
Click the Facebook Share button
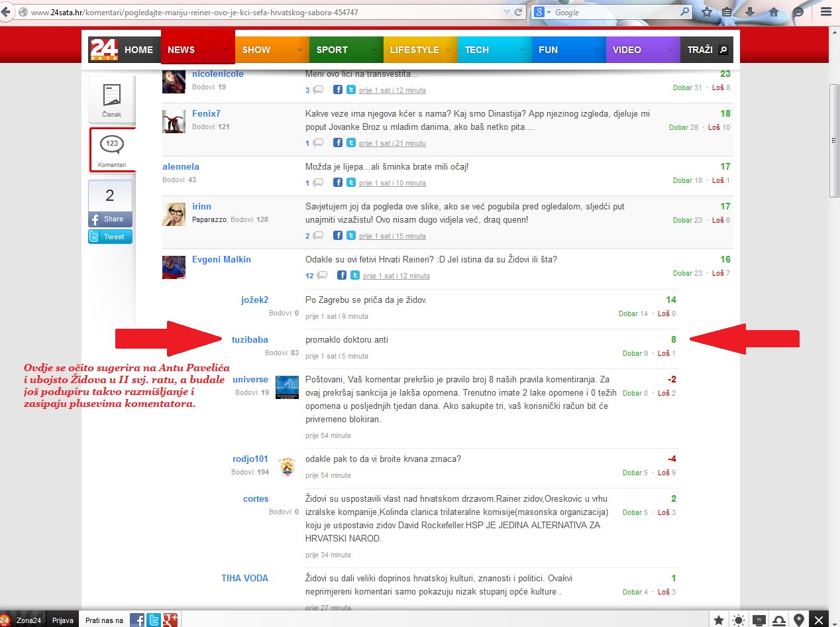tap(111, 219)
